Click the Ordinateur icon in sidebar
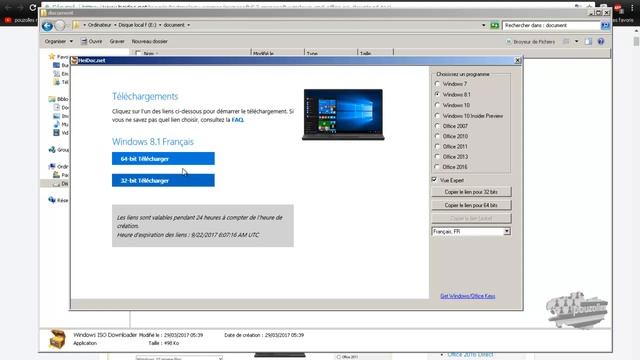 (x=52, y=167)
